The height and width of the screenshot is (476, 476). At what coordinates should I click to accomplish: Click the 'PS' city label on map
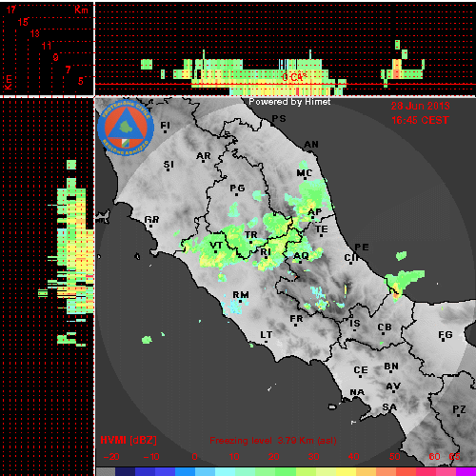(279, 119)
